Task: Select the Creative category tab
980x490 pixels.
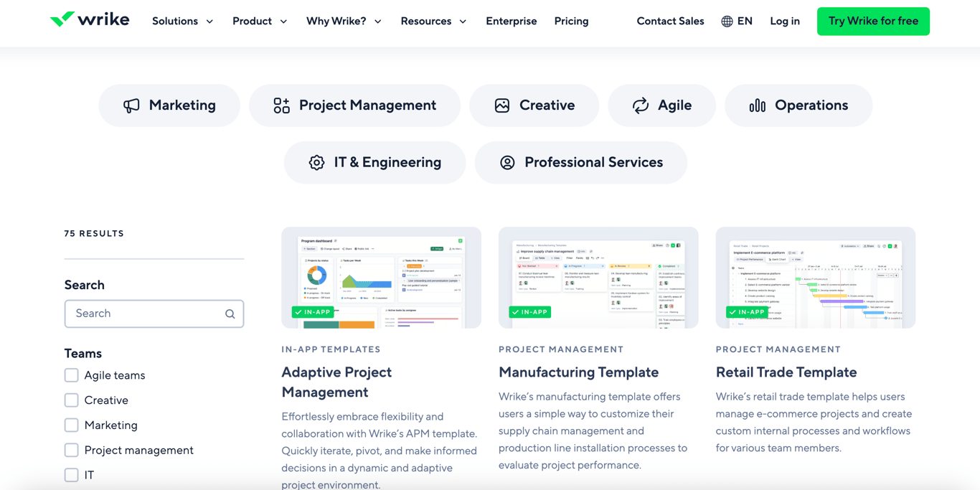Action: pos(534,105)
